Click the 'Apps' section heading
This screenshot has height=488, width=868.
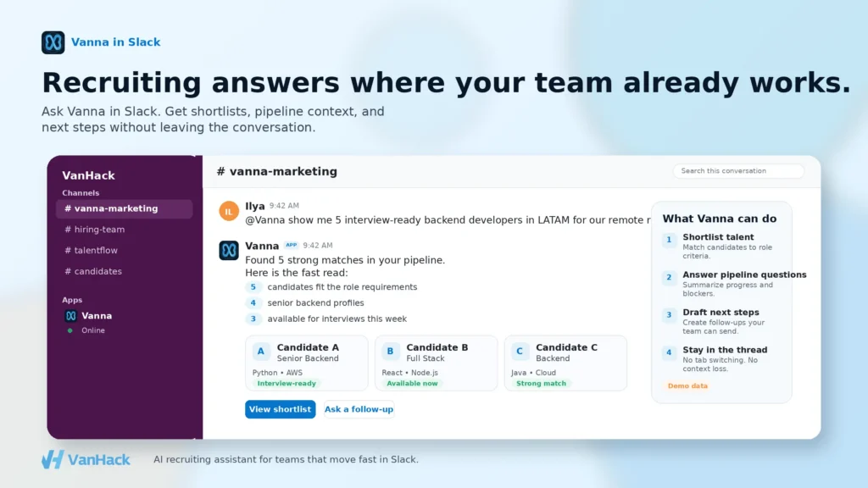click(72, 300)
